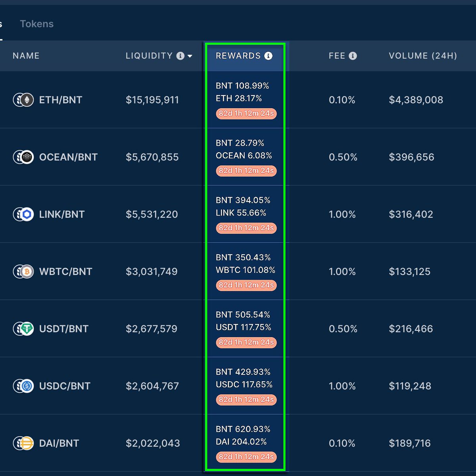Click the ETH 28.17% reward text
The width and height of the screenshot is (476, 476).
click(x=239, y=98)
